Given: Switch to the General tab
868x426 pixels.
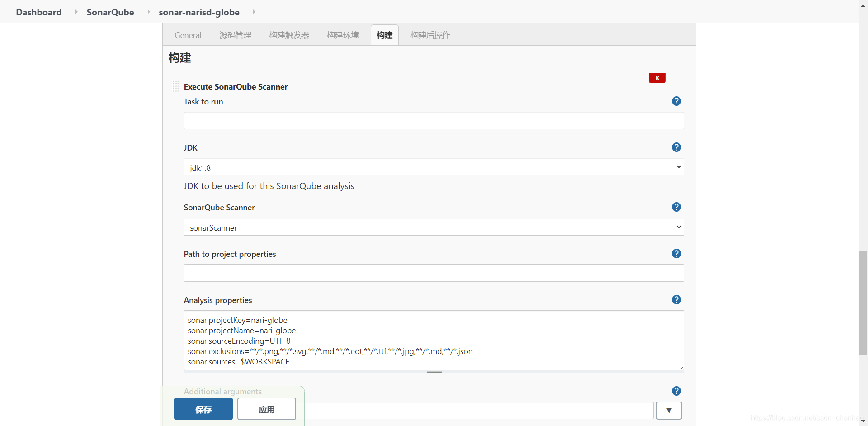Looking at the screenshot, I should coord(188,35).
